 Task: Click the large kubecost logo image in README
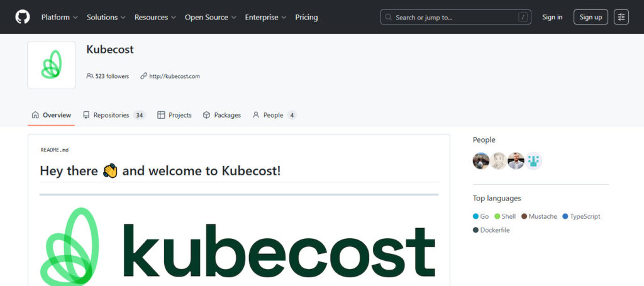(x=238, y=246)
